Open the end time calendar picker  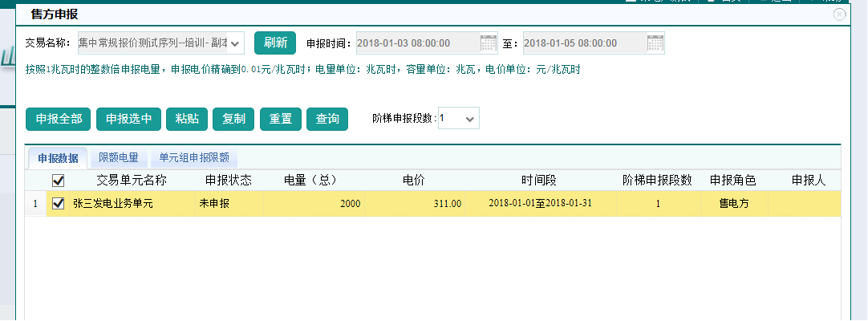click(655, 43)
